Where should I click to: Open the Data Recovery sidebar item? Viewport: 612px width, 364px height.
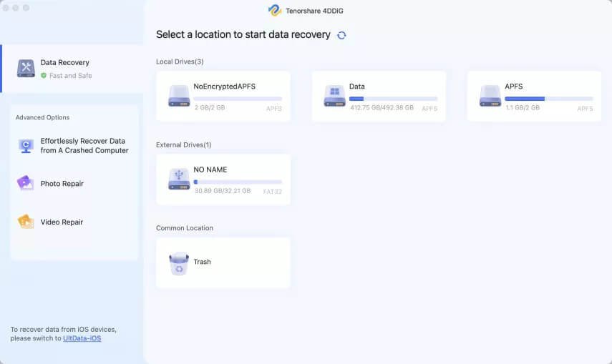coord(72,69)
